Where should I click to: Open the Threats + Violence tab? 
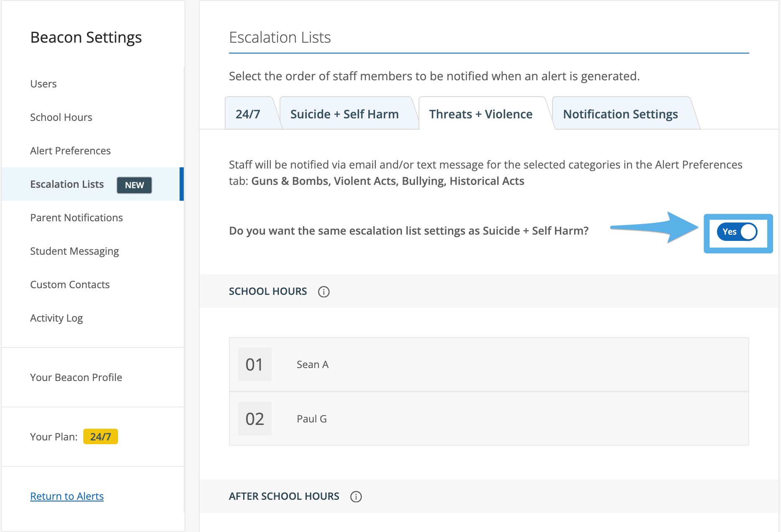480,113
